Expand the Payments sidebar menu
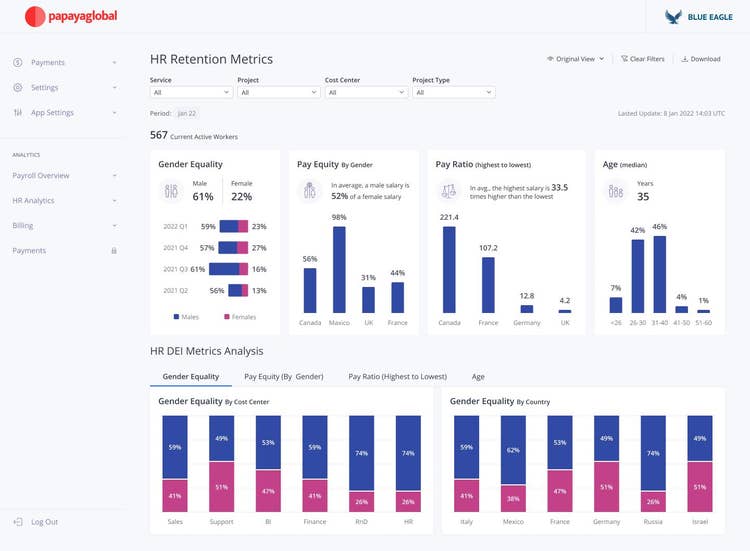Viewport: 750px width, 551px height. (x=114, y=62)
